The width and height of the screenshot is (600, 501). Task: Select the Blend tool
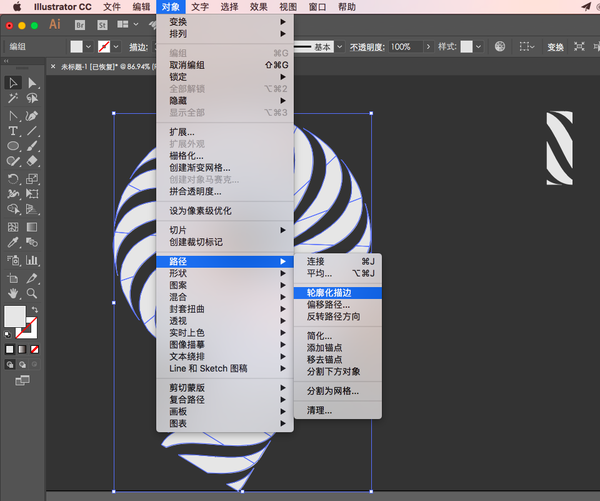32,242
